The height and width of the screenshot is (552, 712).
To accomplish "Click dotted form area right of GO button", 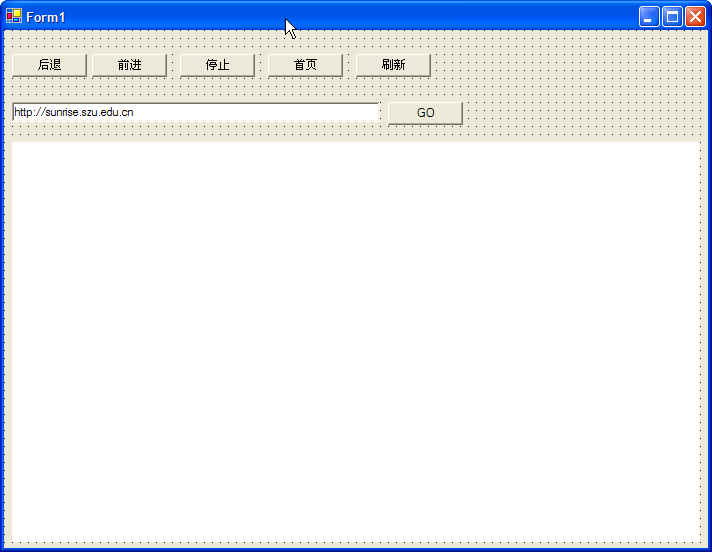I will coord(580,113).
